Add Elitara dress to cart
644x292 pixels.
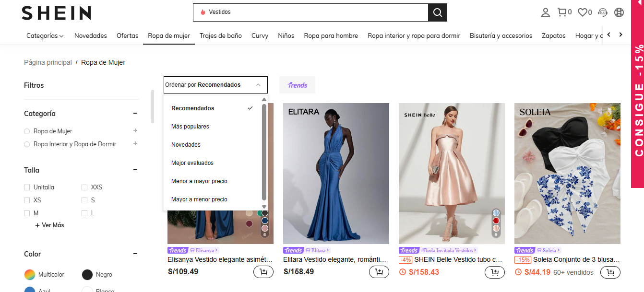(x=379, y=272)
